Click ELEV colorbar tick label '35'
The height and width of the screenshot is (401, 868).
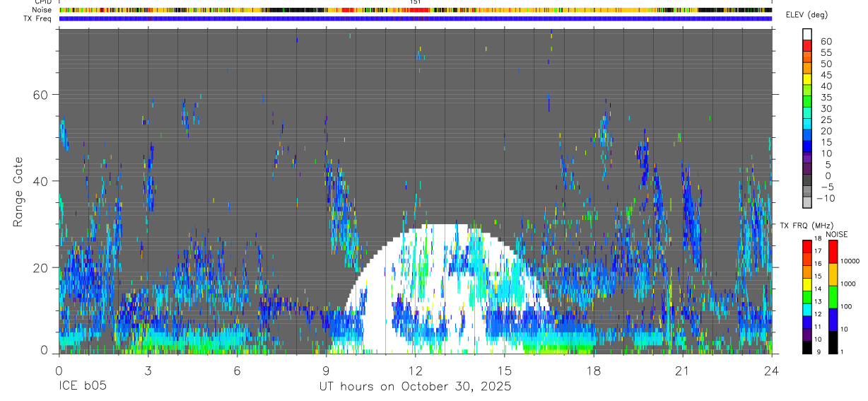coord(826,98)
